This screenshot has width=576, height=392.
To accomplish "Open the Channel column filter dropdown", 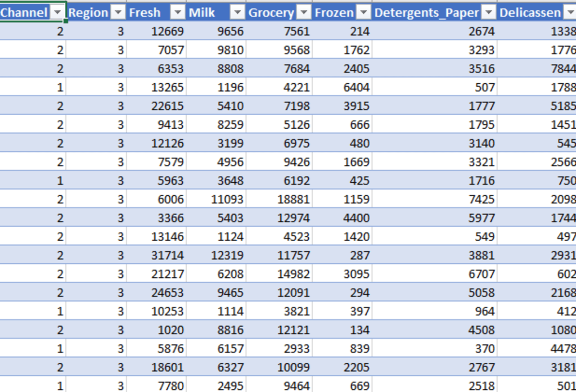I will pos(57,13).
